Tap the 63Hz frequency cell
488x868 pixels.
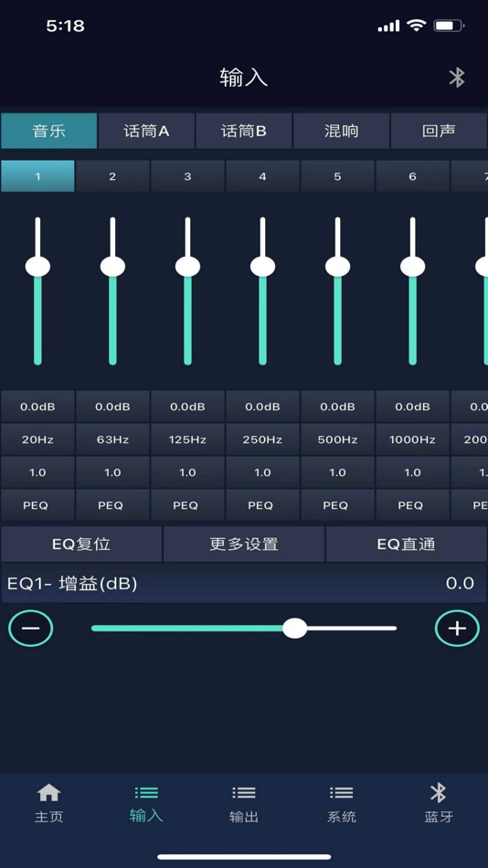coord(112,439)
